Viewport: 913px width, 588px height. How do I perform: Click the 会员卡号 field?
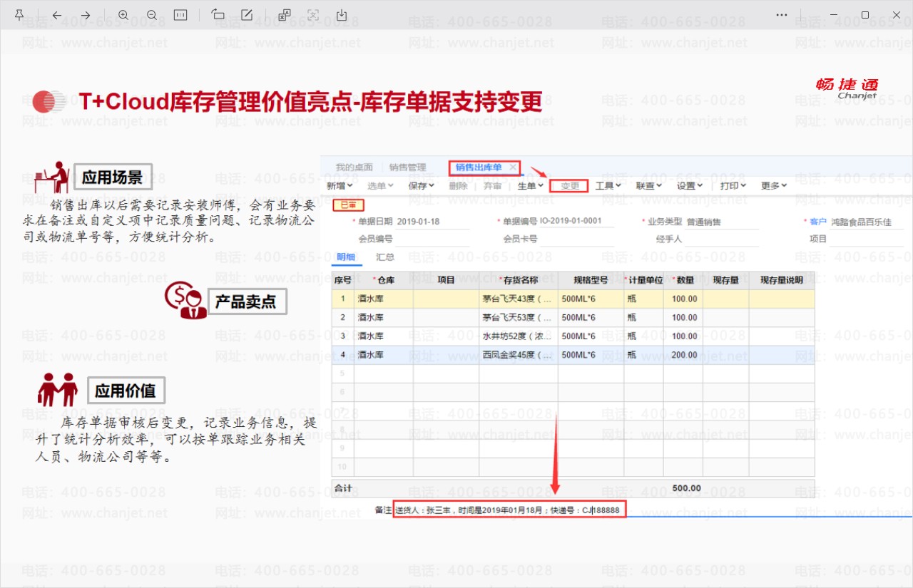(576, 239)
